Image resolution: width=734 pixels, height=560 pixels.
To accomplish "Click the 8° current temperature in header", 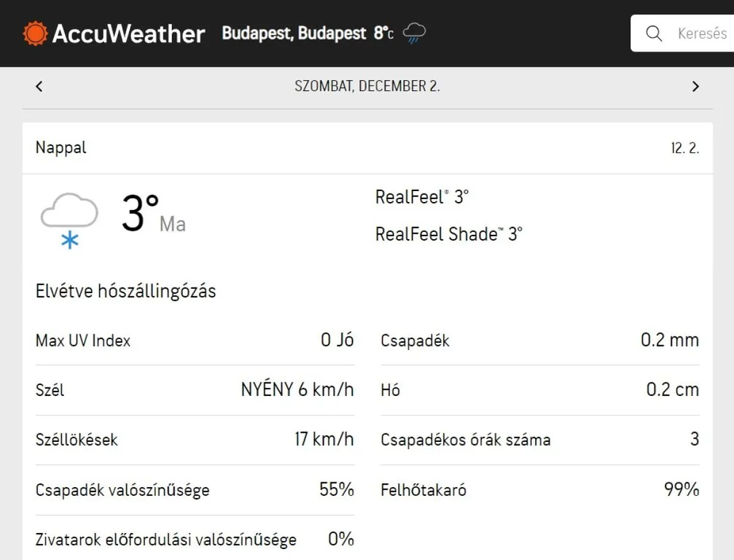I will (x=383, y=34).
